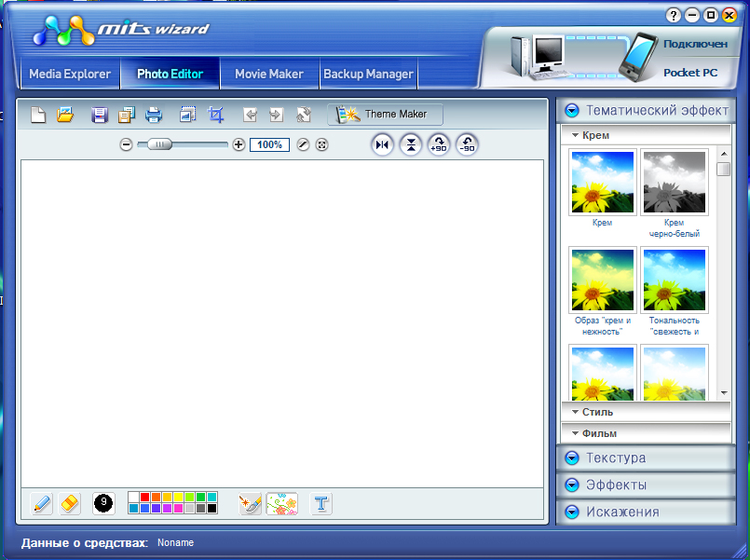Click the fit-to-window zoom icon
750x560 pixels.
(x=322, y=144)
